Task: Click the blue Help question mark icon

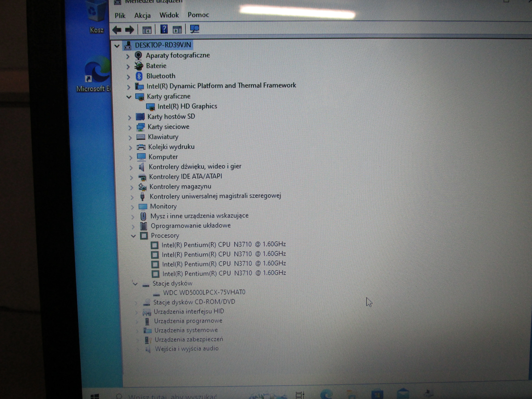Action: click(x=164, y=29)
